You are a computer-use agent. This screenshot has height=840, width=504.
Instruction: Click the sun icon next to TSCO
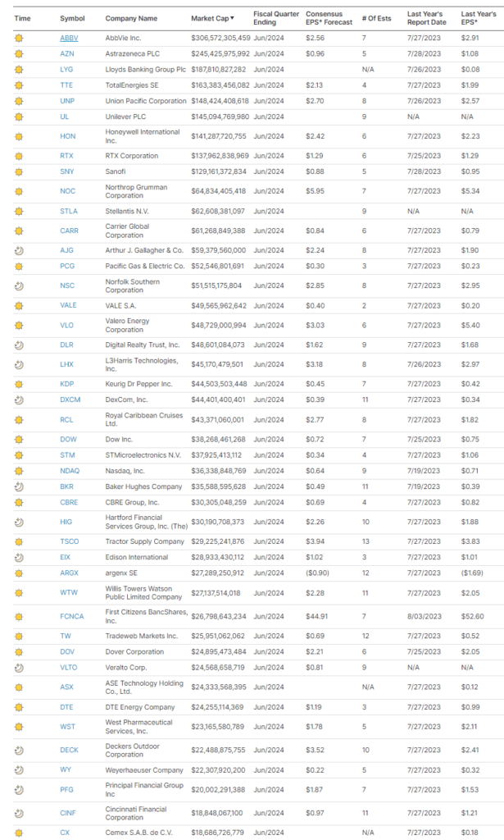click(x=19, y=542)
